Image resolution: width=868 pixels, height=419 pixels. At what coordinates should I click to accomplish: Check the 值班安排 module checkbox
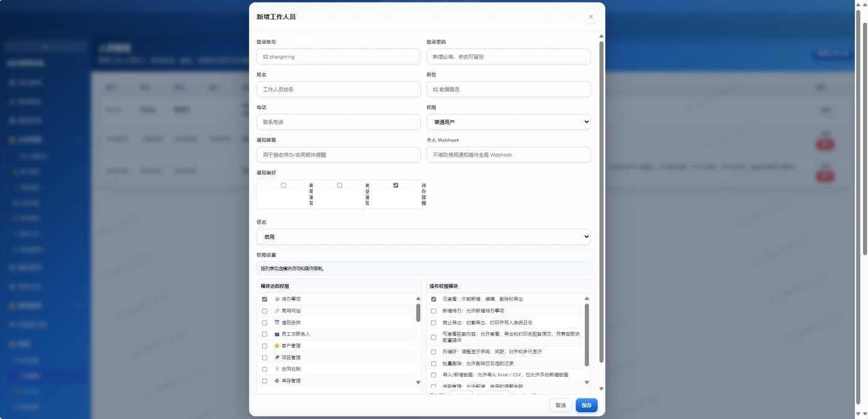265,322
